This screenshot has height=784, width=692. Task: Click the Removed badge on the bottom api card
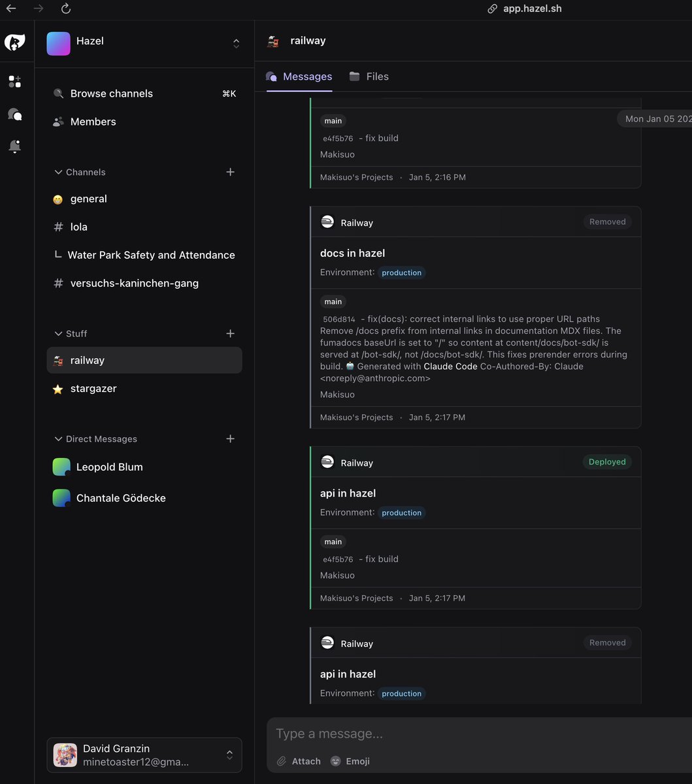(607, 643)
